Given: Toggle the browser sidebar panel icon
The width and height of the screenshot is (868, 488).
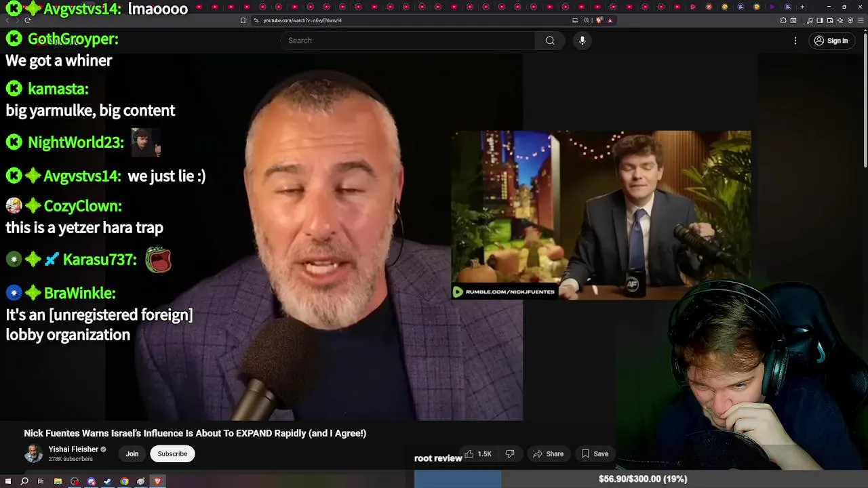Looking at the screenshot, I should (820, 20).
